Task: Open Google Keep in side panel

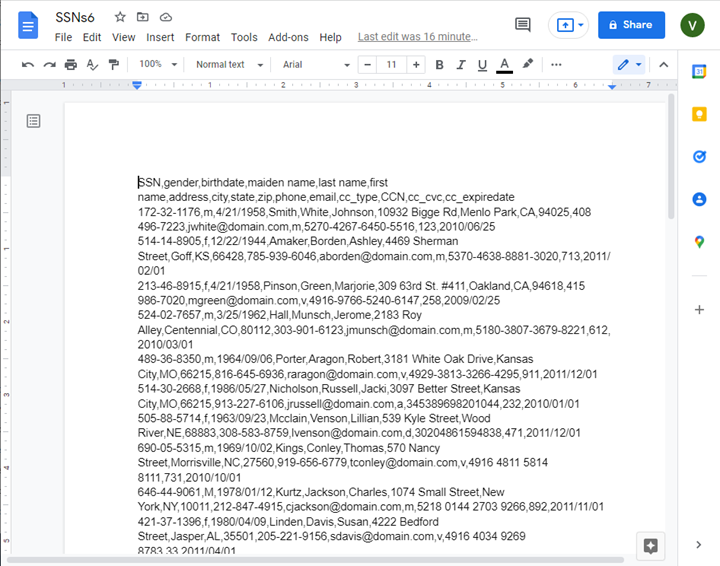Action: tap(699, 114)
